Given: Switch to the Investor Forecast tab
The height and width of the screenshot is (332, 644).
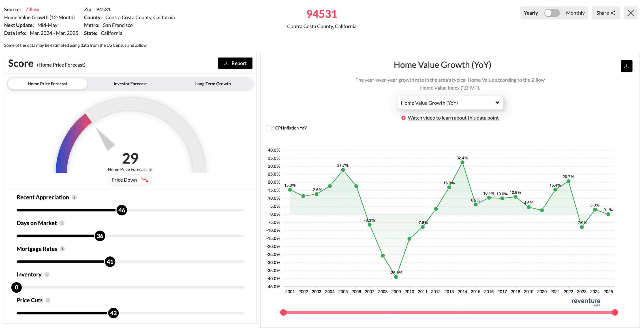Looking at the screenshot, I should [130, 84].
